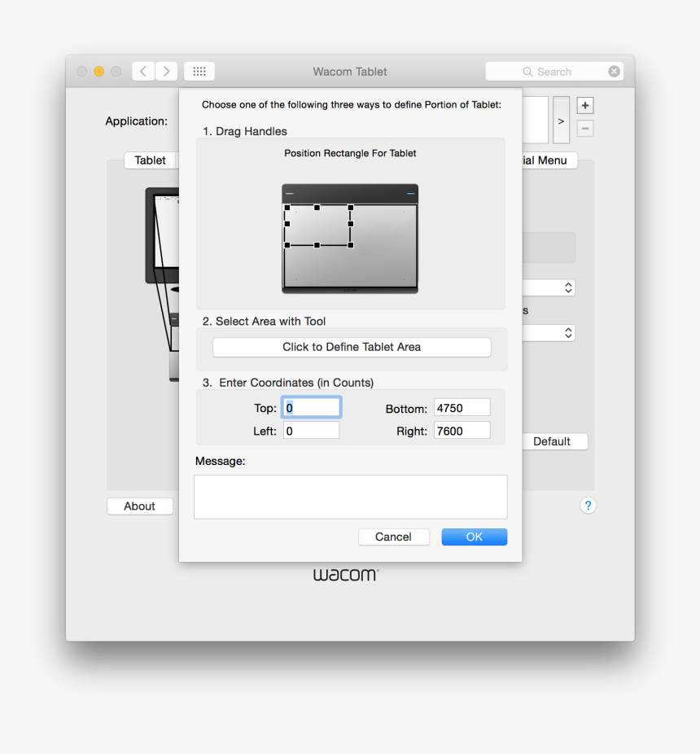
Task: Click the monitor mapping illustration
Action: (x=162, y=283)
